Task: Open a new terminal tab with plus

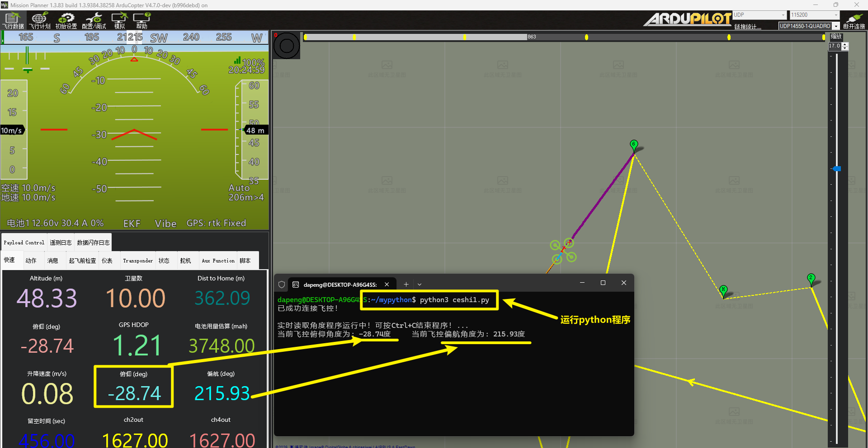Action: (406, 284)
